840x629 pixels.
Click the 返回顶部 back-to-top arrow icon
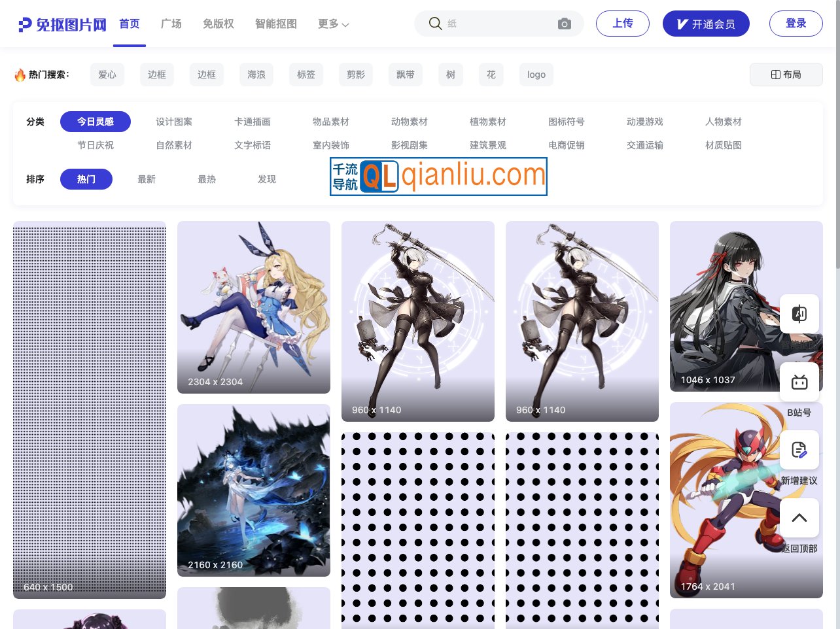[x=799, y=518]
